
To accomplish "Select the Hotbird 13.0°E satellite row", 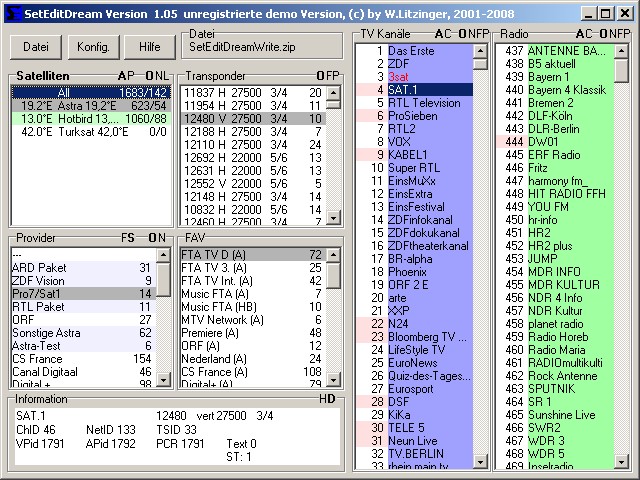I will [91, 119].
